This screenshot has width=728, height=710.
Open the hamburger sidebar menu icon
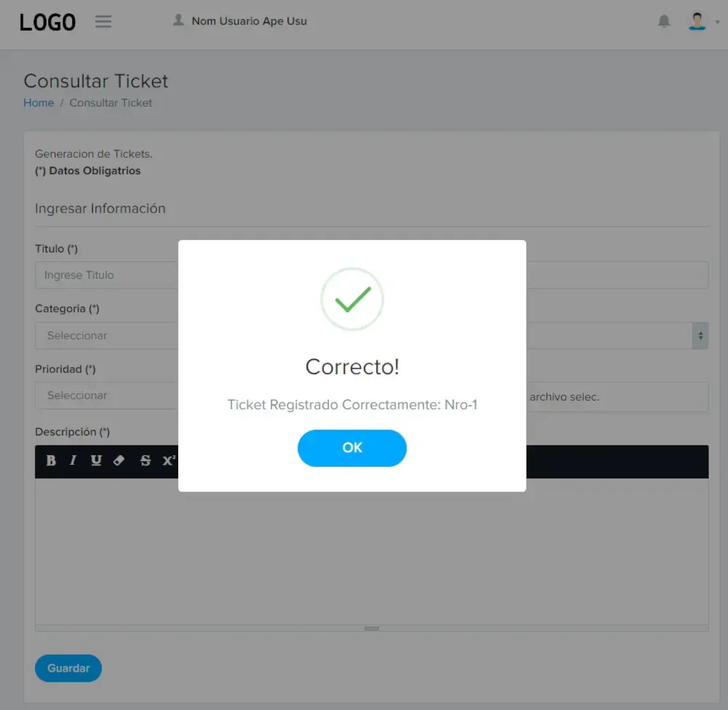click(103, 22)
